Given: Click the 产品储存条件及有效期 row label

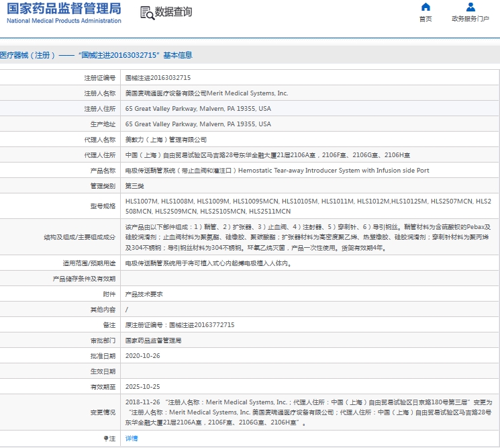Looking at the screenshot, I should [84, 279].
